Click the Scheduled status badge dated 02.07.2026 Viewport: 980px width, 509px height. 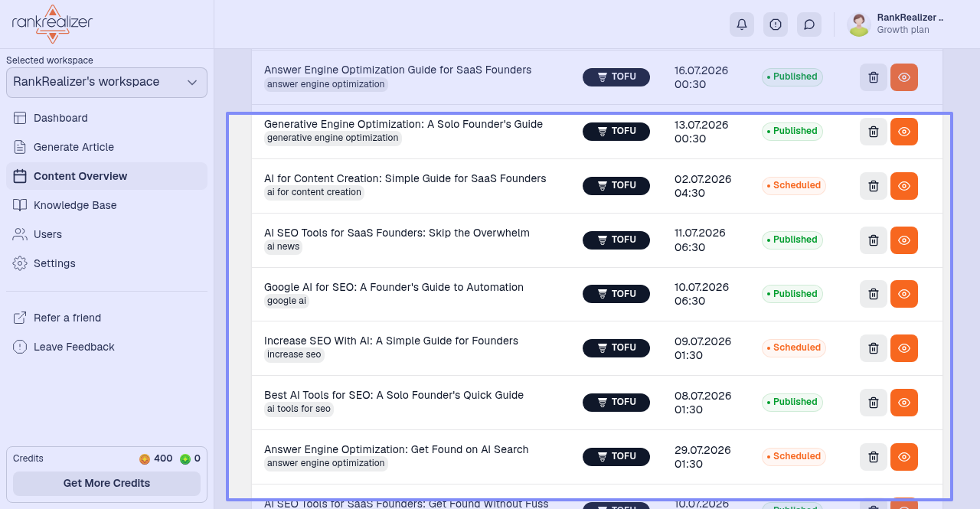pyautogui.click(x=793, y=185)
